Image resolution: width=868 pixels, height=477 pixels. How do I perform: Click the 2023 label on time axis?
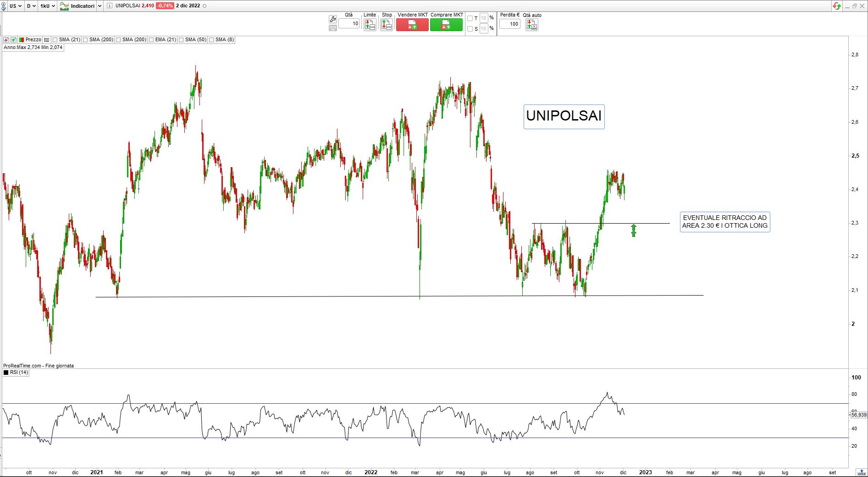point(646,472)
